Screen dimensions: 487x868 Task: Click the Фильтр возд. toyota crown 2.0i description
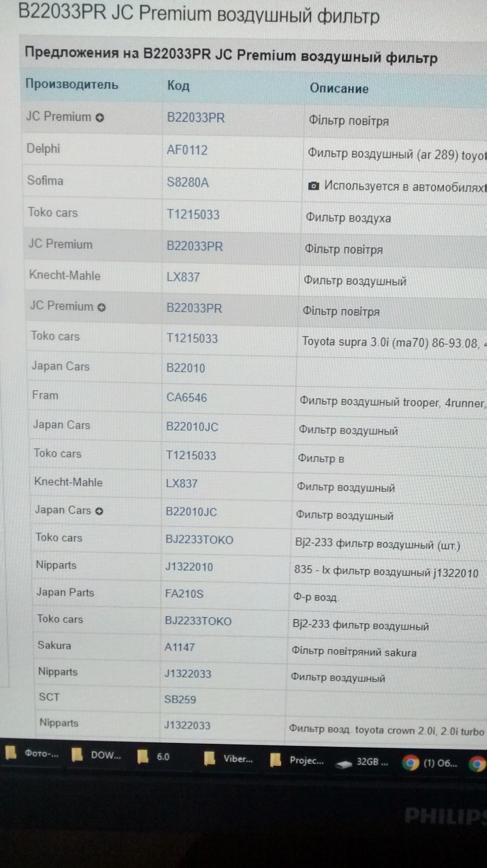click(387, 730)
